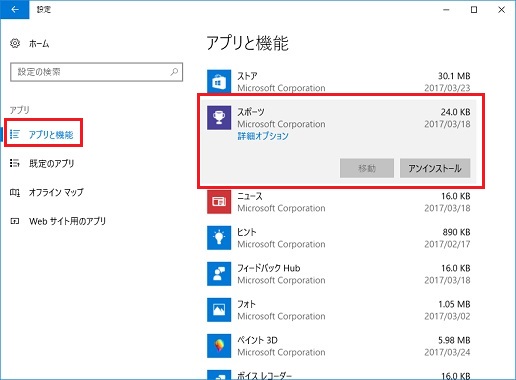
Task: Click the フィードバック Hub app icon
Action: pyautogui.click(x=219, y=274)
